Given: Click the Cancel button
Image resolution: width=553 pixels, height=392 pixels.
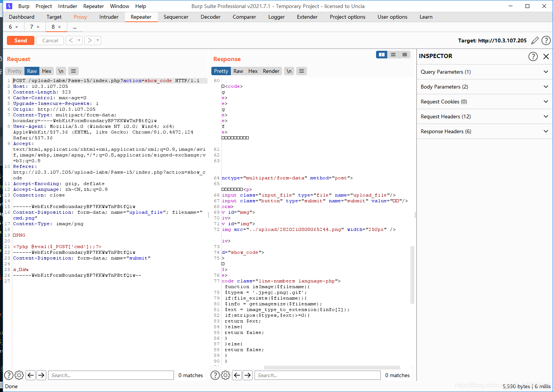Looking at the screenshot, I should pos(50,40).
